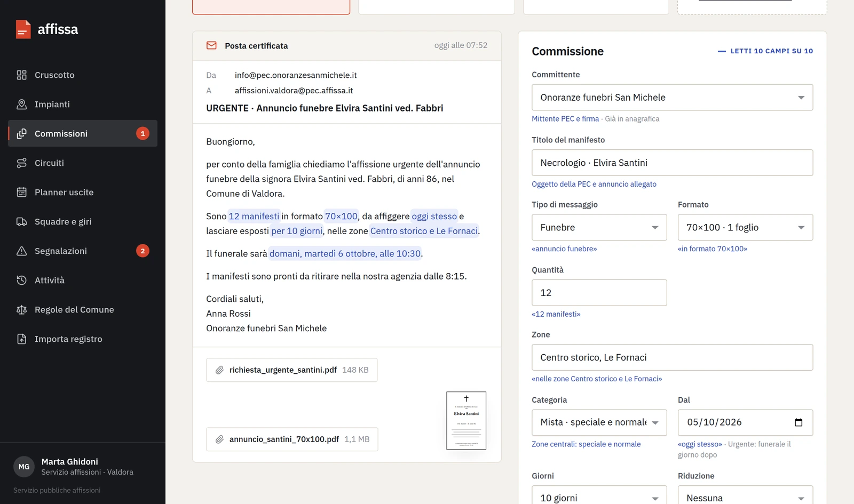Screen dimensions: 854x504
Task: Open Segnalazioni warning triangle icon
Action: click(21, 251)
